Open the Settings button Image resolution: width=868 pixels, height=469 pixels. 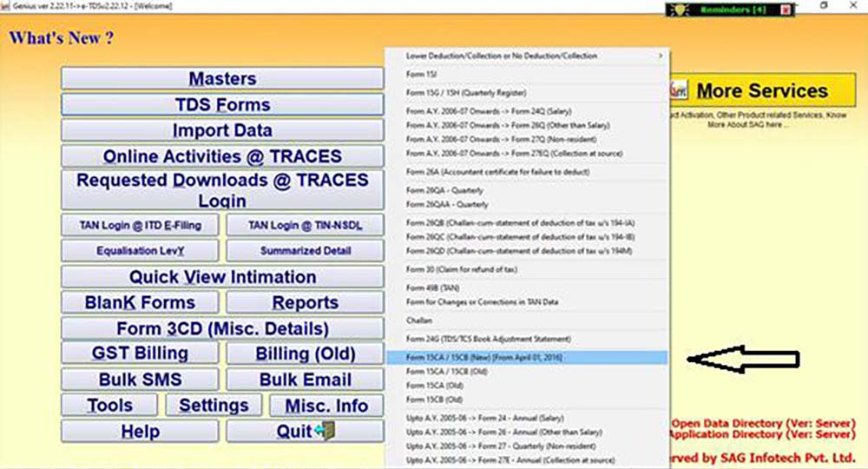[x=214, y=406]
